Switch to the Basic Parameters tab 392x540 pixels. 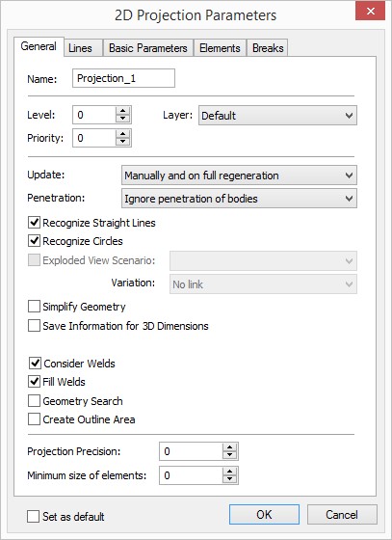[x=148, y=48]
